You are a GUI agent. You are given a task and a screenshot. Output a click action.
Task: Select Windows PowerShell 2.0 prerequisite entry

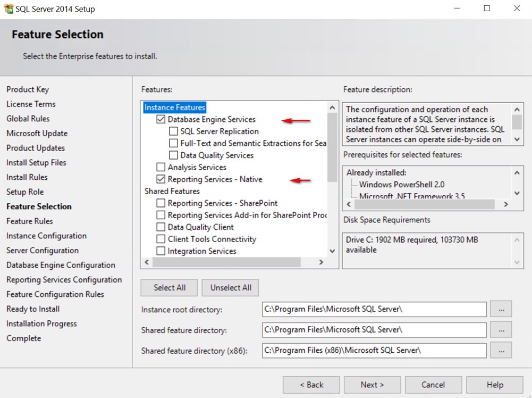pyautogui.click(x=402, y=185)
